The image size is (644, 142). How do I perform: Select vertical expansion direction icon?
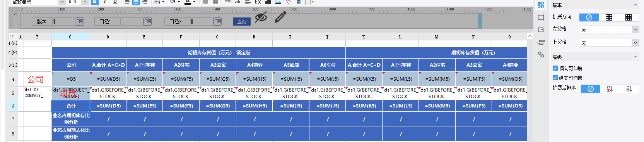pos(609,17)
